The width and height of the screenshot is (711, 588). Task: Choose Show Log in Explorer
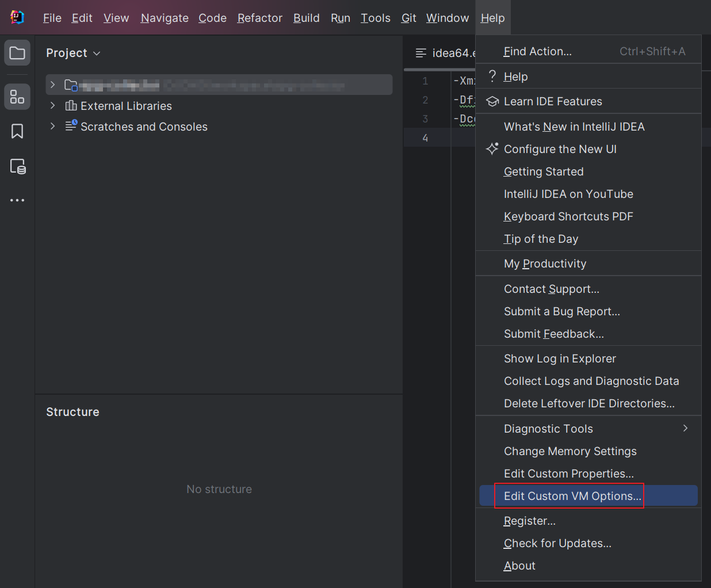pyautogui.click(x=588, y=358)
